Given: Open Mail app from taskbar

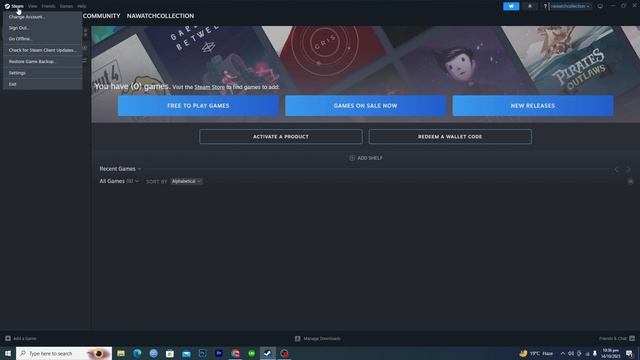Looking at the screenshot, I should pyautogui.click(x=186, y=353).
